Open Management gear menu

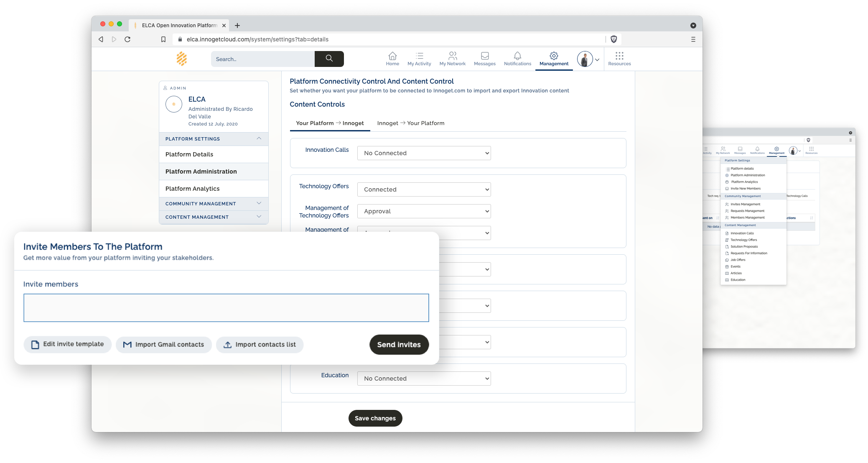554,59
